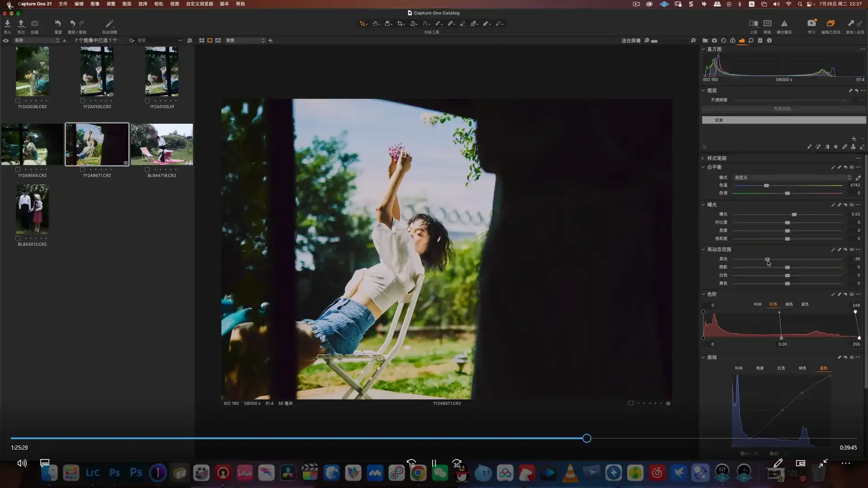Click the Auto Adjust (自动调整) wand icon
Screen dimensions: 868x488
(x=109, y=23)
